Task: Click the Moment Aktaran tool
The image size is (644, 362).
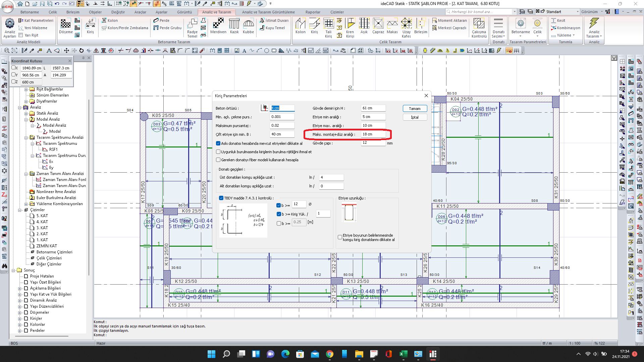Action: [449, 20]
